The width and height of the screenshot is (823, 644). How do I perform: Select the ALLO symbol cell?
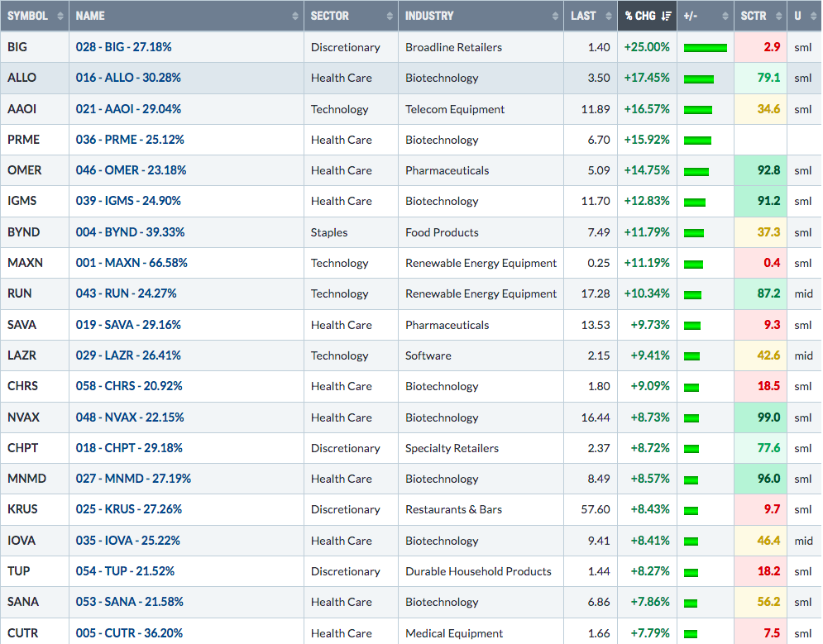coord(35,78)
